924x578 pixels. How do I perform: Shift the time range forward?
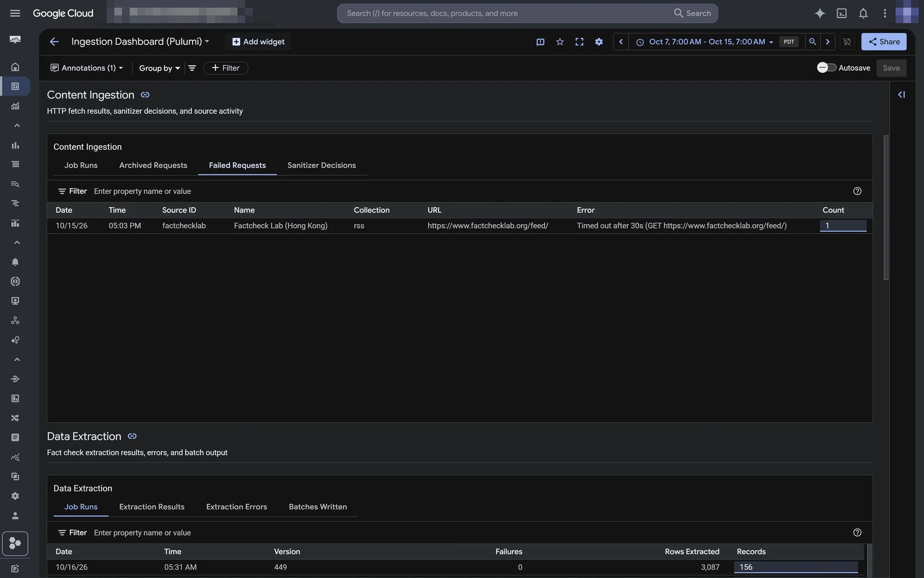click(827, 42)
